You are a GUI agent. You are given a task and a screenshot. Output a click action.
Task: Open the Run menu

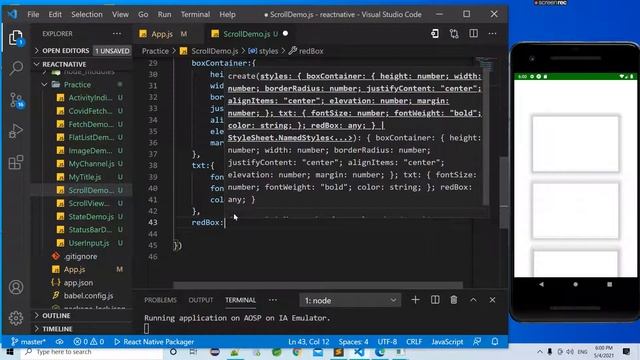tap(164, 14)
